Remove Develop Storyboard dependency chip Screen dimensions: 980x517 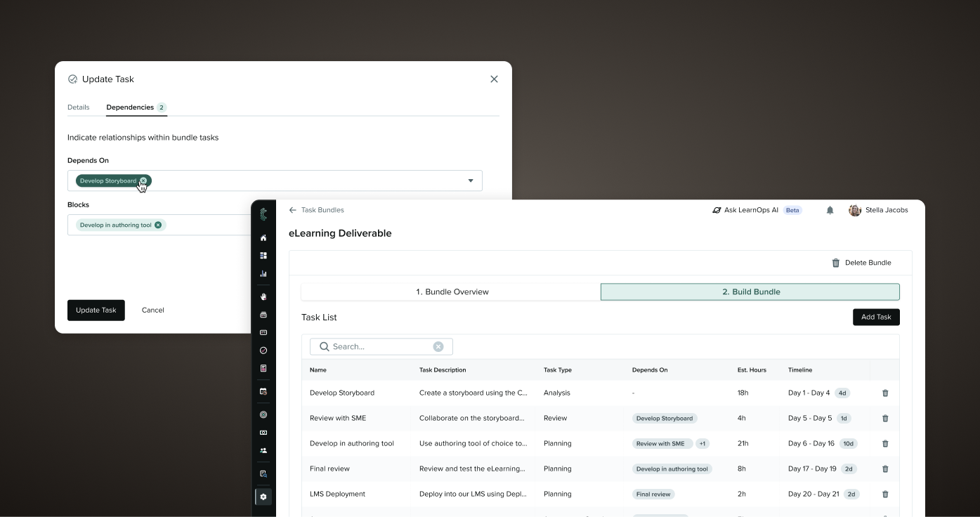pos(143,181)
